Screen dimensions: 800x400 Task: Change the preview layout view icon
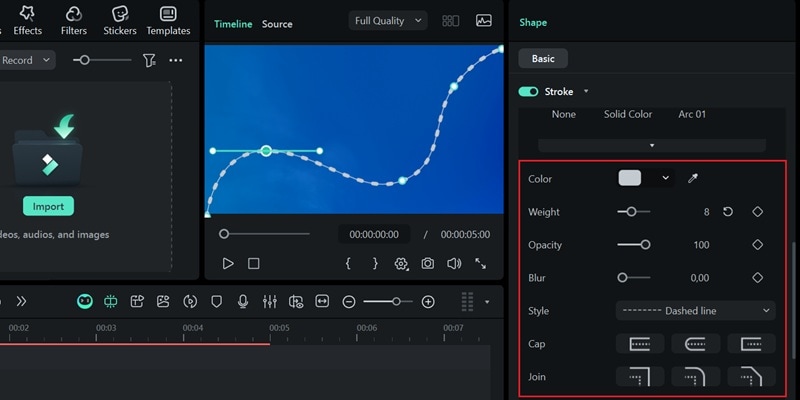click(x=451, y=21)
